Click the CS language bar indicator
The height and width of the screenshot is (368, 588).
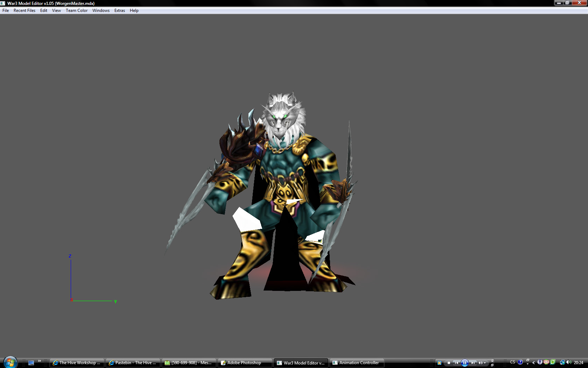click(512, 362)
